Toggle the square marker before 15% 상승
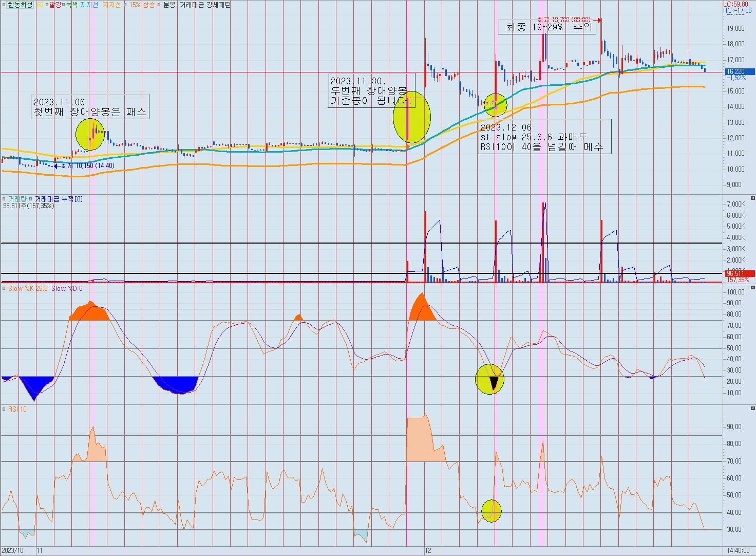Viewport: 756px width, 556px height. 126,5
